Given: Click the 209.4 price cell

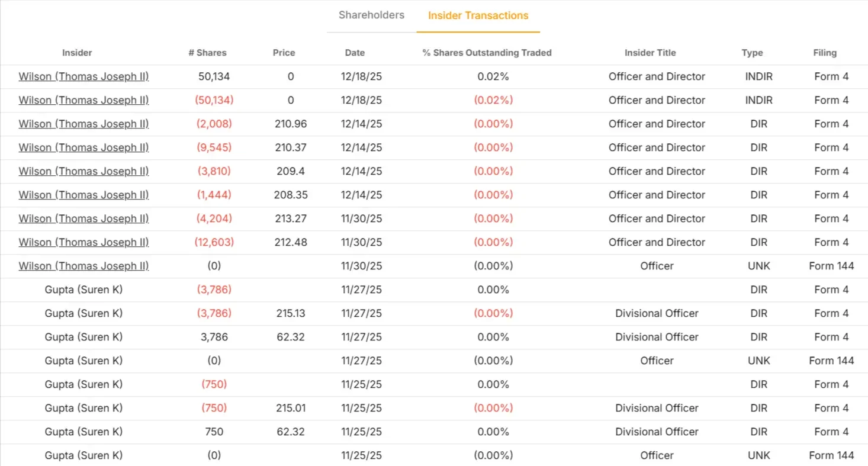Looking at the screenshot, I should (290, 171).
